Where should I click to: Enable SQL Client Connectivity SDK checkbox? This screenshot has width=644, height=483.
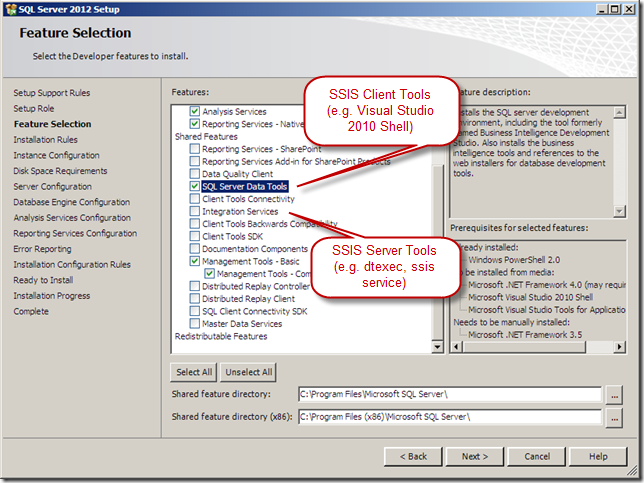point(195,311)
